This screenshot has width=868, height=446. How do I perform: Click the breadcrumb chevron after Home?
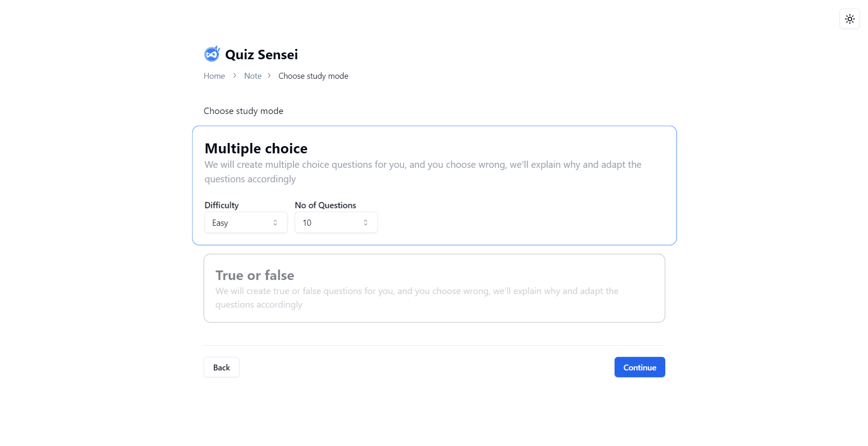click(x=234, y=76)
